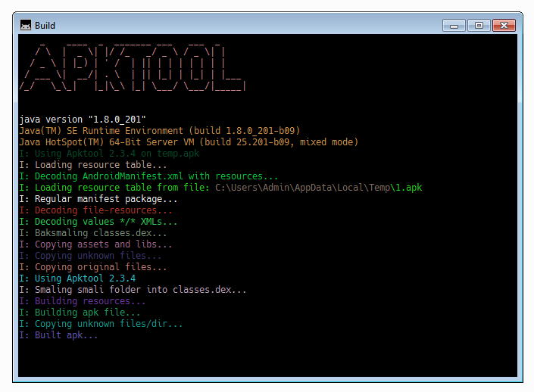Click the 1.apk Temp file path

tap(318, 188)
